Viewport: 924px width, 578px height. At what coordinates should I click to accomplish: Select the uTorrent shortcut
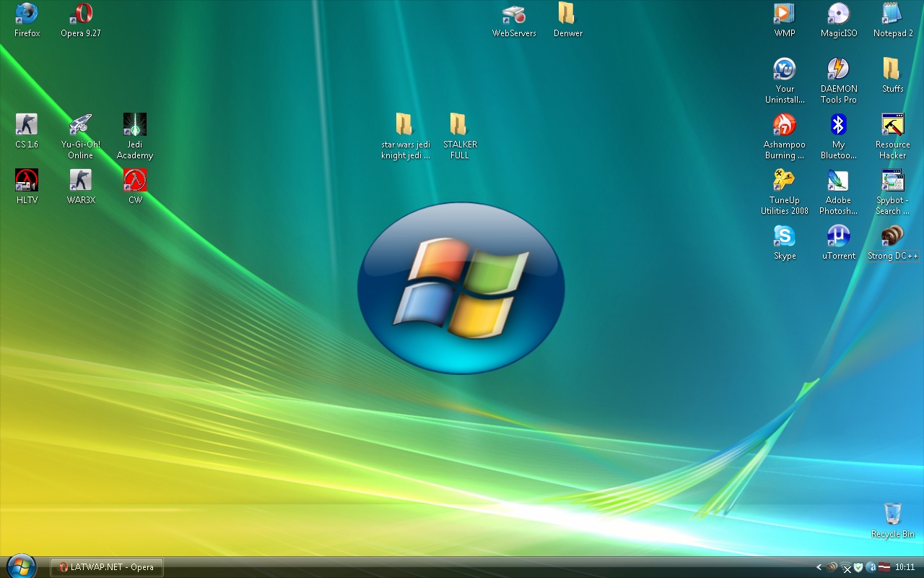tap(839, 242)
